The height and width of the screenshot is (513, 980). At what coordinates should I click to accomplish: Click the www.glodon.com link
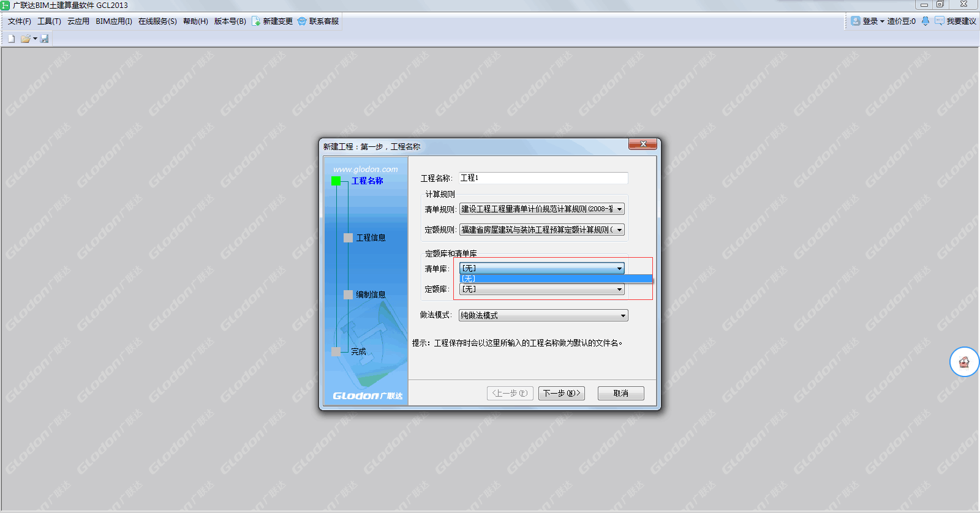[x=366, y=169]
